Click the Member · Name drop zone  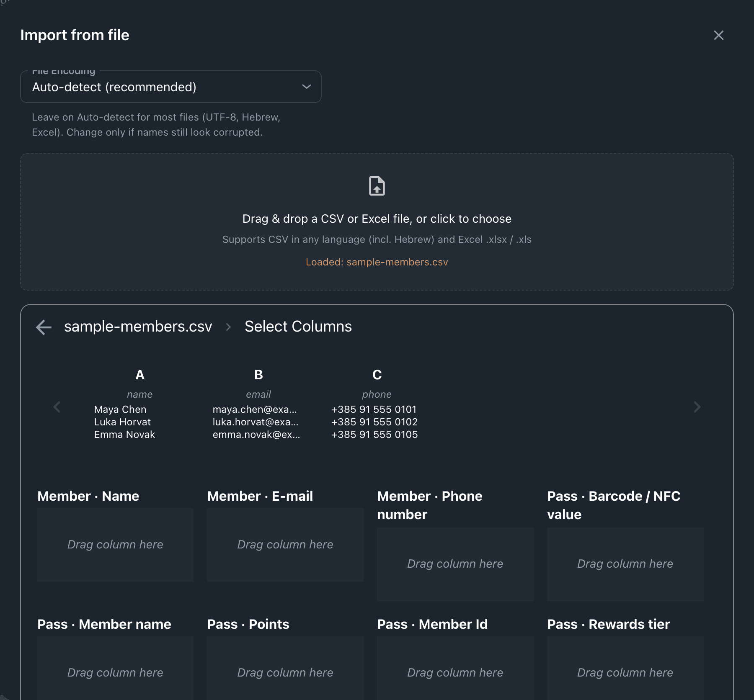click(115, 545)
